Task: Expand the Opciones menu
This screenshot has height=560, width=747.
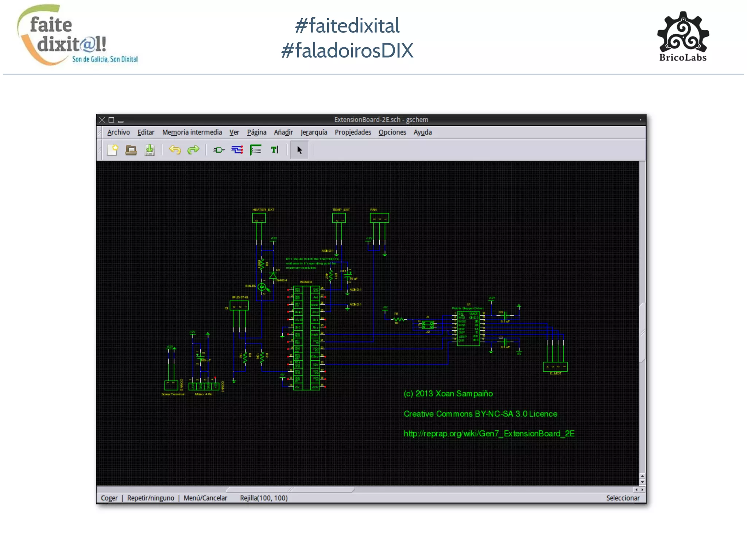Action: pyautogui.click(x=392, y=132)
